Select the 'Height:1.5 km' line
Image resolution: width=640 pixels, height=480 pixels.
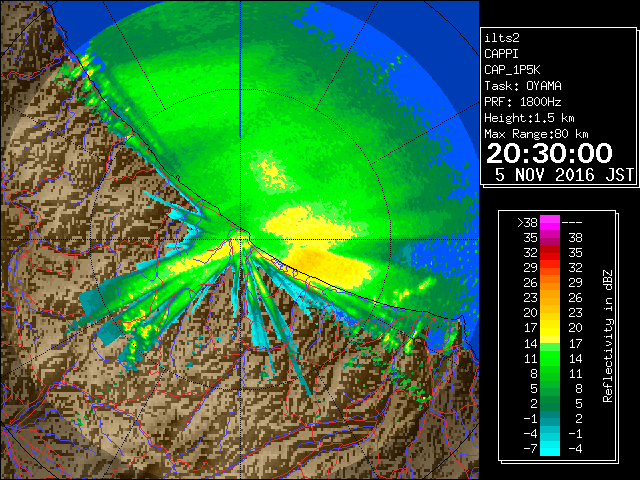point(529,118)
